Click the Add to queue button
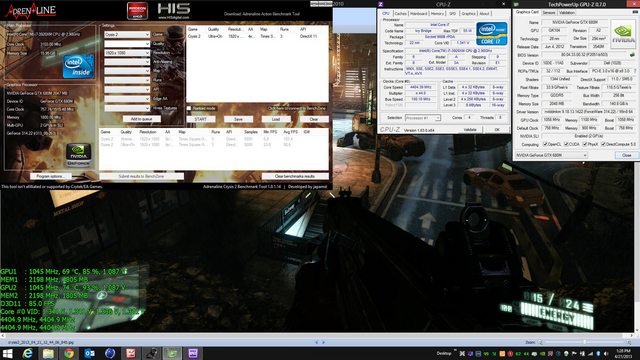 coord(142,119)
